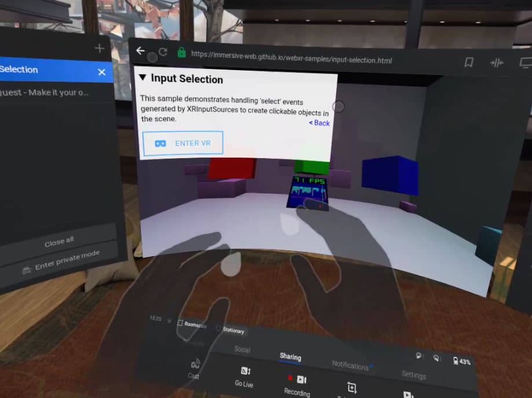
Task: Click the ENTER VR button
Action: pos(183,143)
